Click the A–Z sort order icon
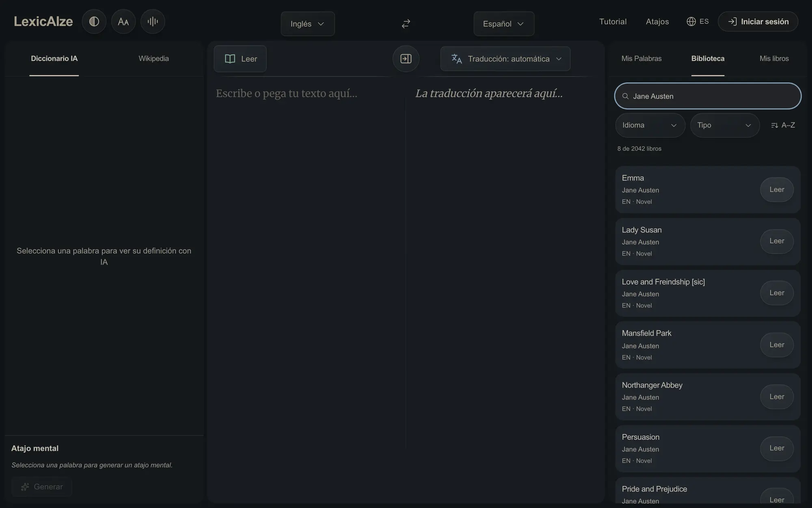Viewport: 812px width, 508px height. click(783, 125)
